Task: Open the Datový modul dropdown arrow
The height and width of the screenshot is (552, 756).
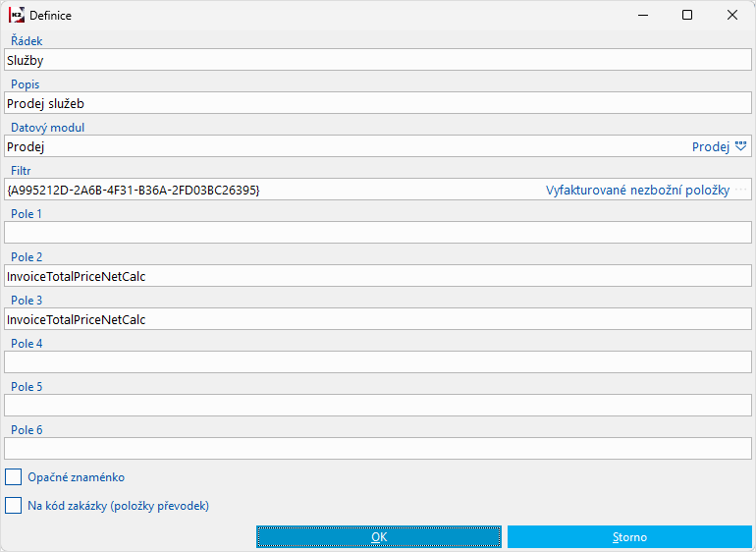Action: tap(740, 146)
